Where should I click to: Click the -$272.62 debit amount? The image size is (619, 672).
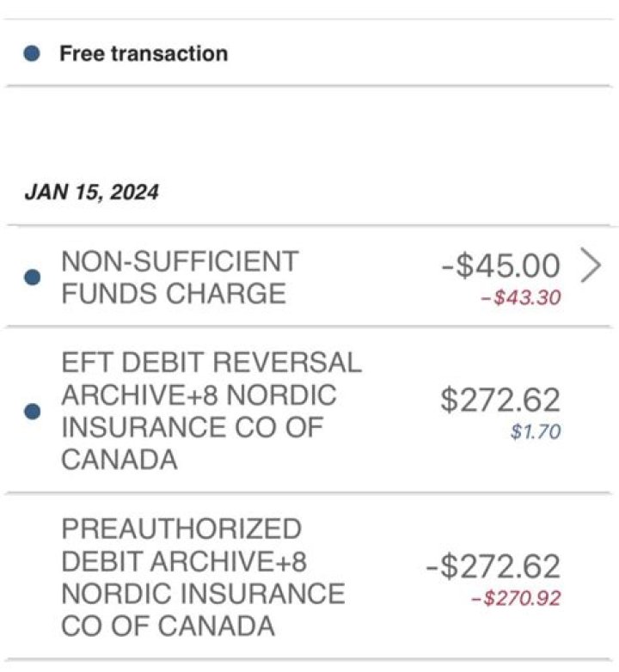(x=493, y=566)
